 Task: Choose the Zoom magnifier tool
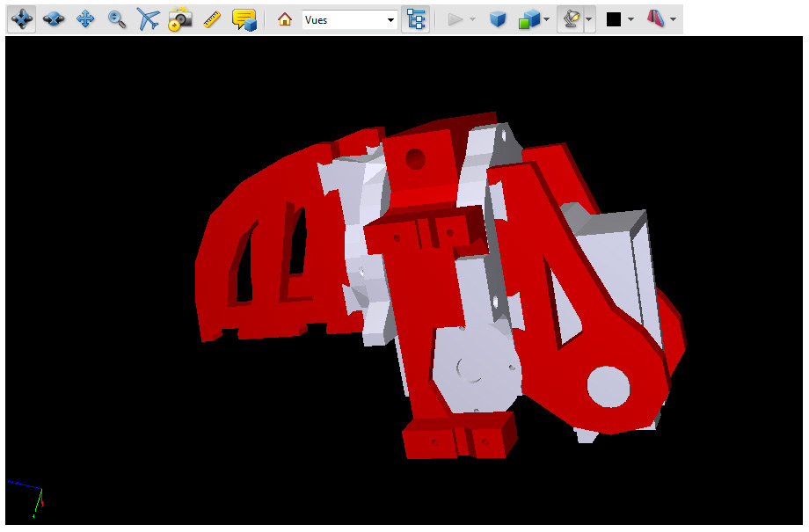116,19
